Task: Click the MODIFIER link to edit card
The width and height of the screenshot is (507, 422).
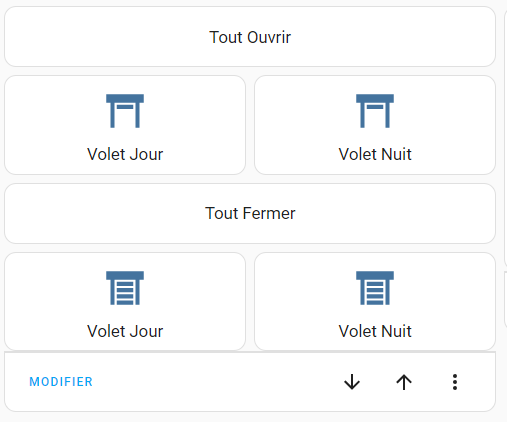Action: (x=61, y=382)
